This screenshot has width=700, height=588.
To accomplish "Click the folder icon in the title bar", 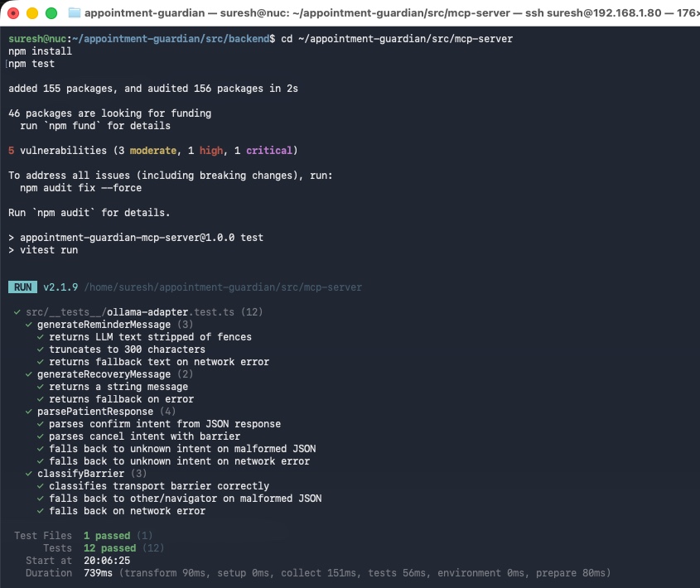I will (74, 13).
